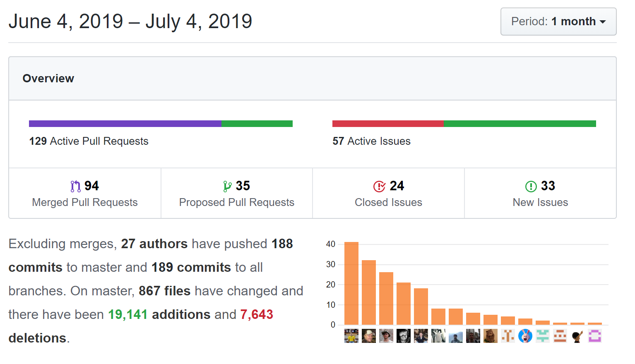Click the rabbit avatar in the contributor row
The image size is (635, 364).
click(x=525, y=336)
